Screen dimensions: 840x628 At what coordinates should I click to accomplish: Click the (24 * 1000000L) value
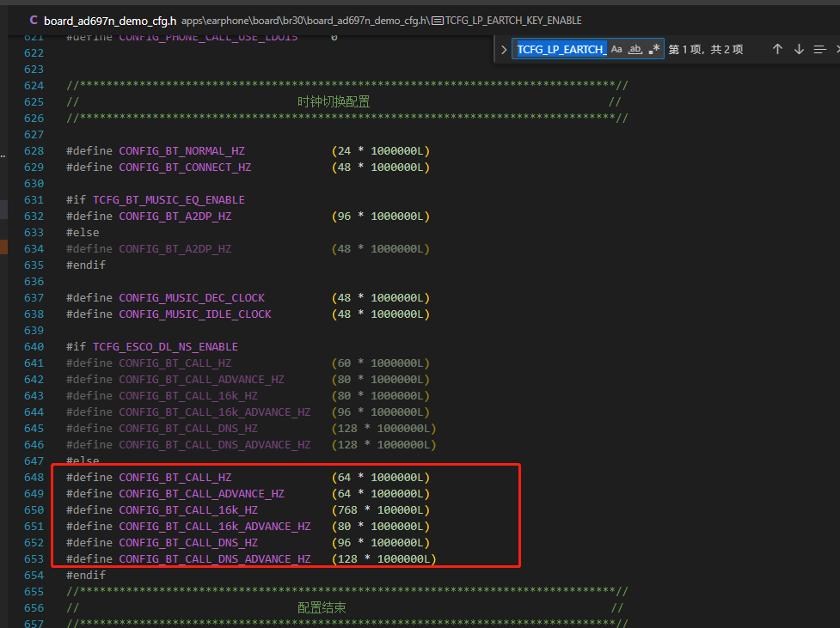pyautogui.click(x=381, y=151)
